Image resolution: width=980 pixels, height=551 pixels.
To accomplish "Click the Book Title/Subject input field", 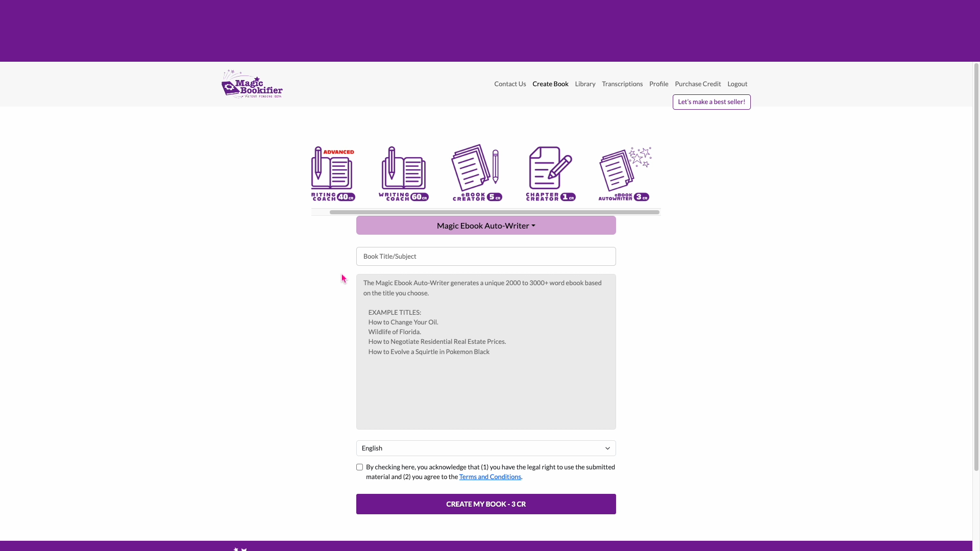I will (x=485, y=256).
